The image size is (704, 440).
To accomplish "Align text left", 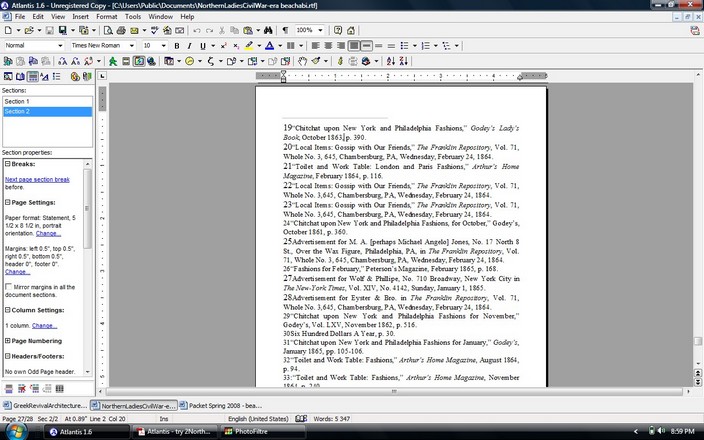I will point(316,46).
